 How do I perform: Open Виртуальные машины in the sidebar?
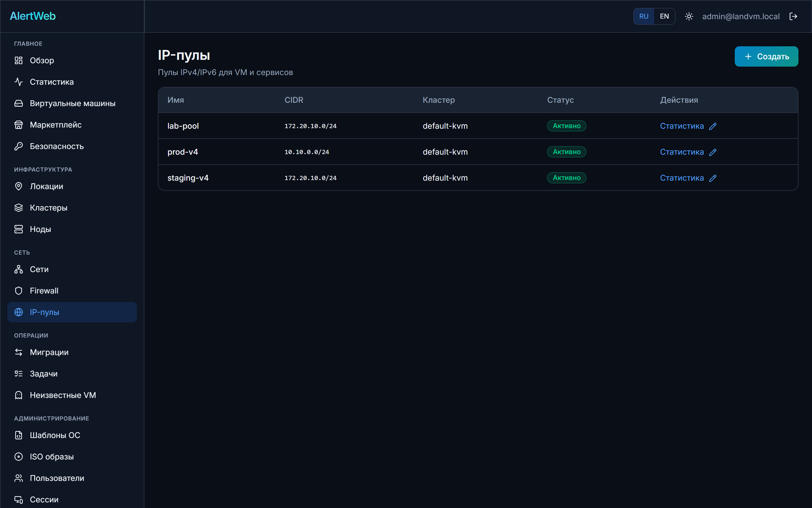point(72,104)
